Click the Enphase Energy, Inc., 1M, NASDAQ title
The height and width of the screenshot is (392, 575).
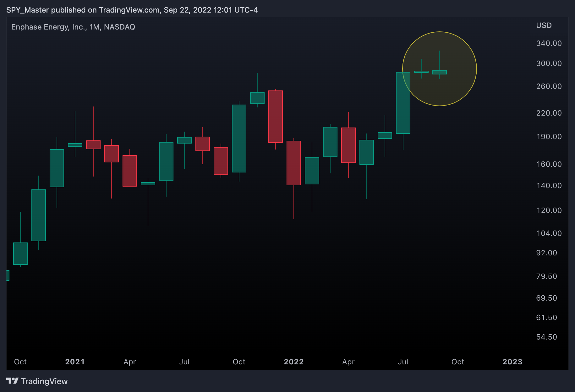click(73, 27)
